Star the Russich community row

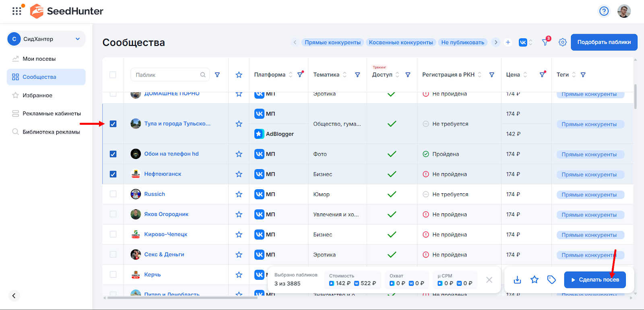(x=239, y=194)
